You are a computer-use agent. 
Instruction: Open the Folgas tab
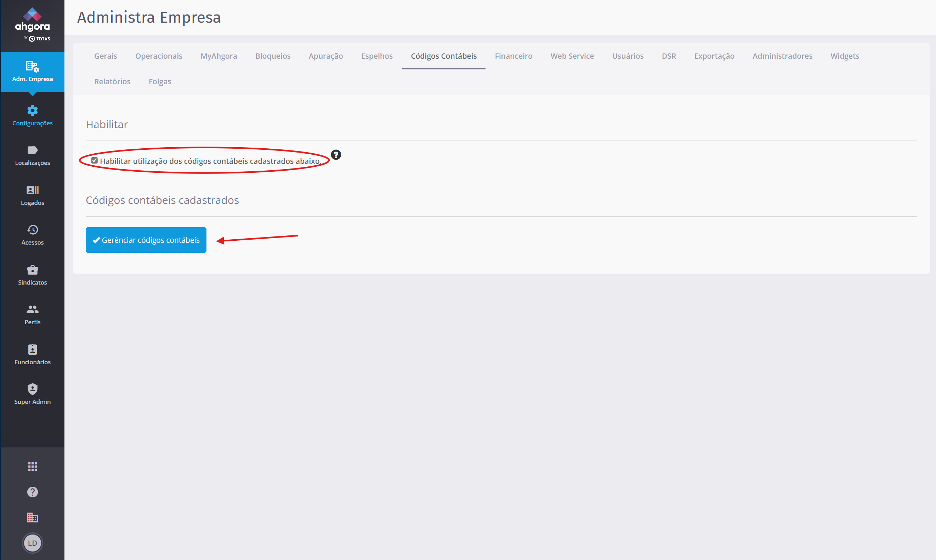(160, 81)
